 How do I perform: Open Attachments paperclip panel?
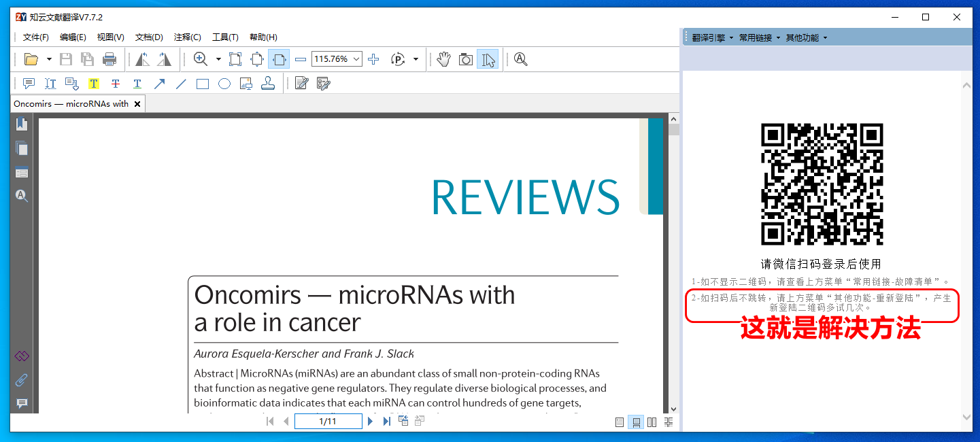point(22,379)
